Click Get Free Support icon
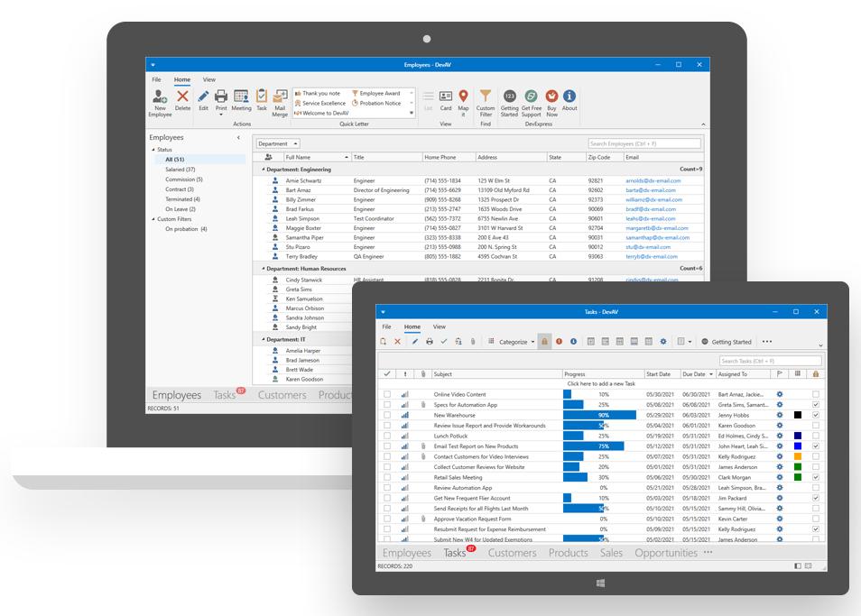 click(531, 96)
